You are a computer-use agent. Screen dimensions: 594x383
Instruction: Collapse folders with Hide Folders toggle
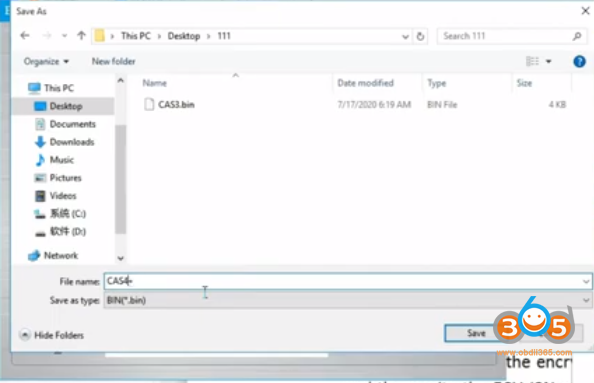click(52, 335)
